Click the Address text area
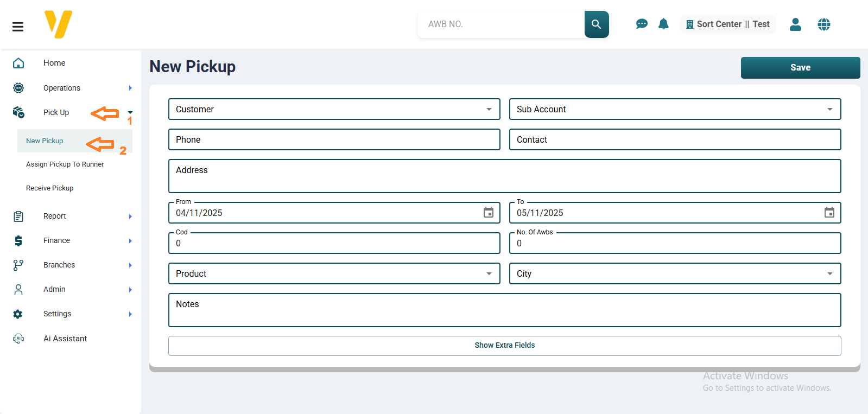This screenshot has width=868, height=414. (x=505, y=176)
